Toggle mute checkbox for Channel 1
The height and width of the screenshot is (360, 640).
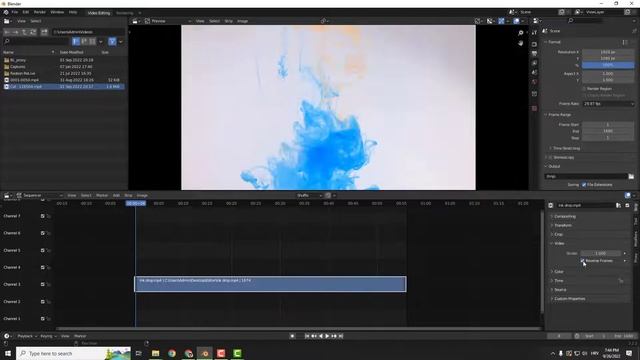(42, 318)
